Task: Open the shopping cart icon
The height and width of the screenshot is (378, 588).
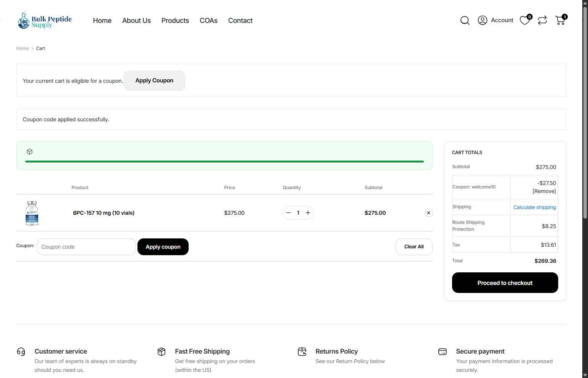Action: point(561,20)
